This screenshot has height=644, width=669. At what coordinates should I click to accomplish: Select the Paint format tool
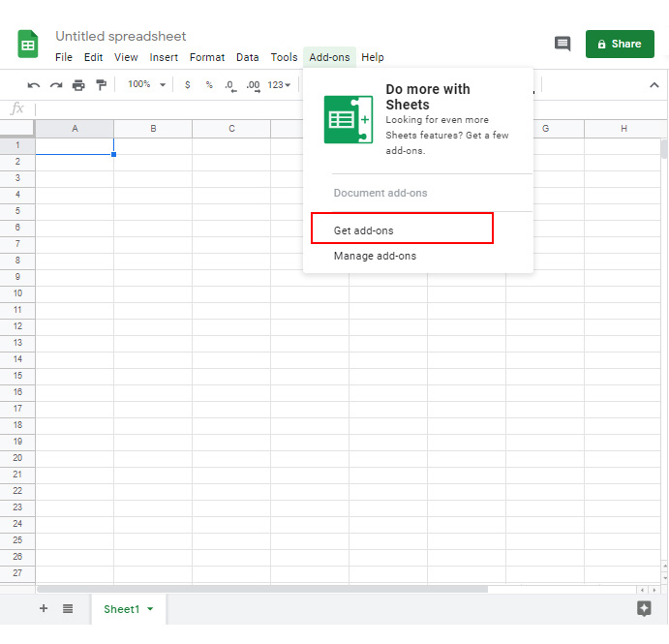(x=101, y=85)
